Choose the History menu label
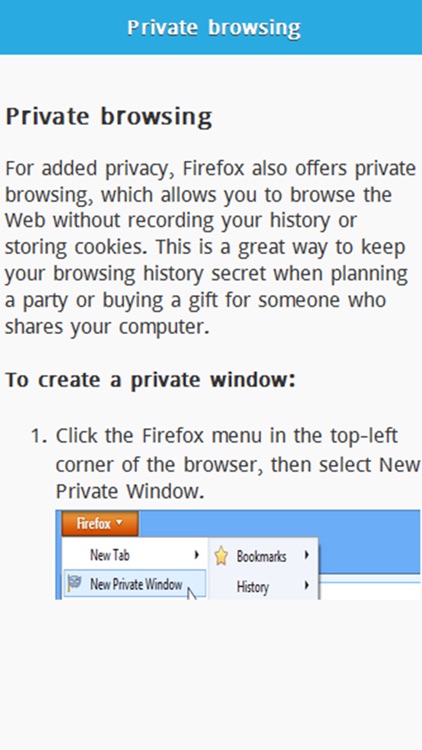Viewport: 422px width, 750px height. pyautogui.click(x=253, y=586)
